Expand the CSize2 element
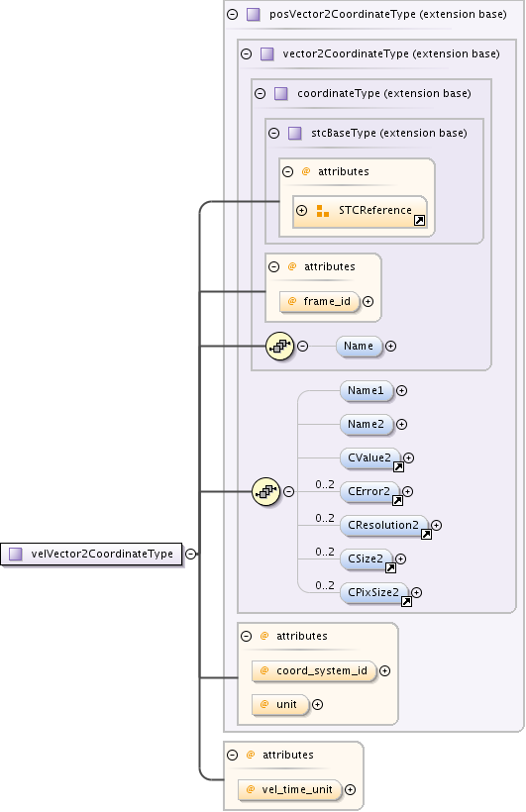The height and width of the screenshot is (812, 526). coord(400,558)
